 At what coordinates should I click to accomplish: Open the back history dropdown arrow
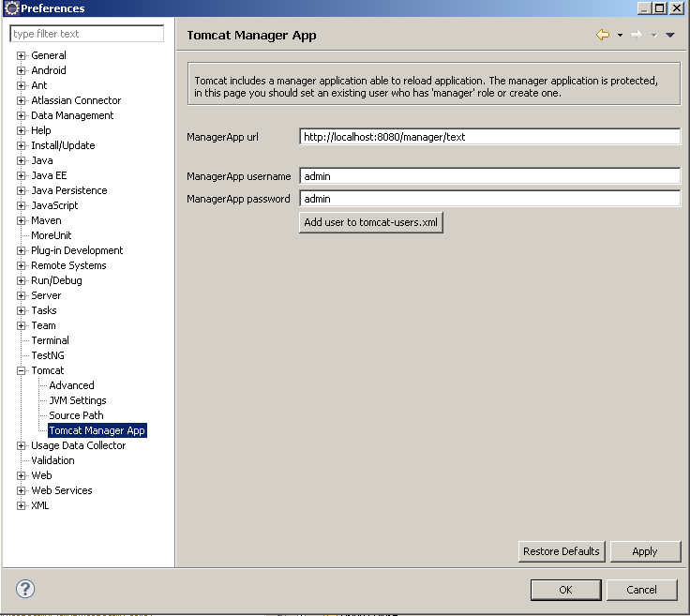click(x=620, y=36)
